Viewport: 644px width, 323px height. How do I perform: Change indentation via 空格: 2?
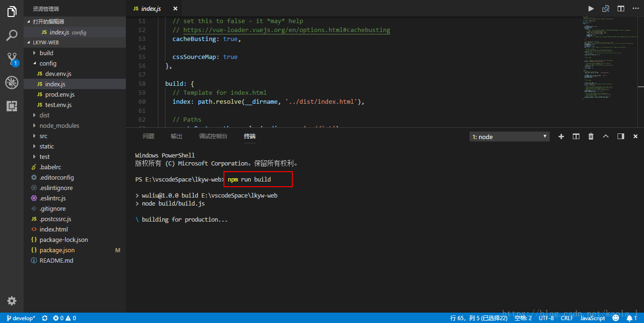pyautogui.click(x=523, y=318)
